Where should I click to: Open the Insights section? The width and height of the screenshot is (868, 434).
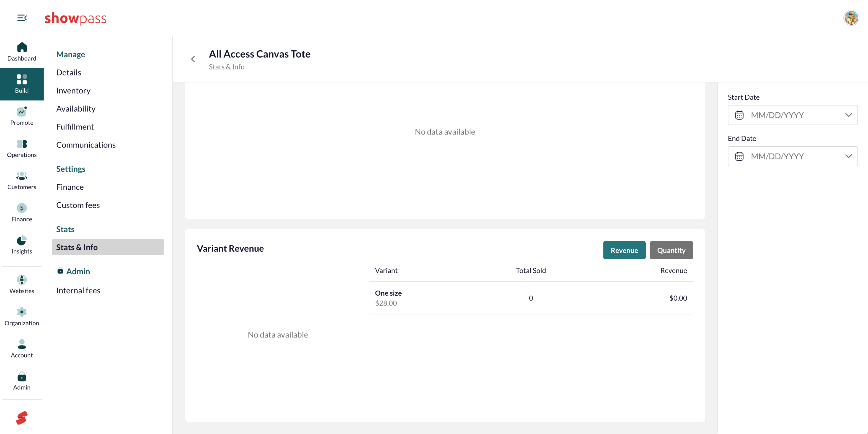click(22, 245)
